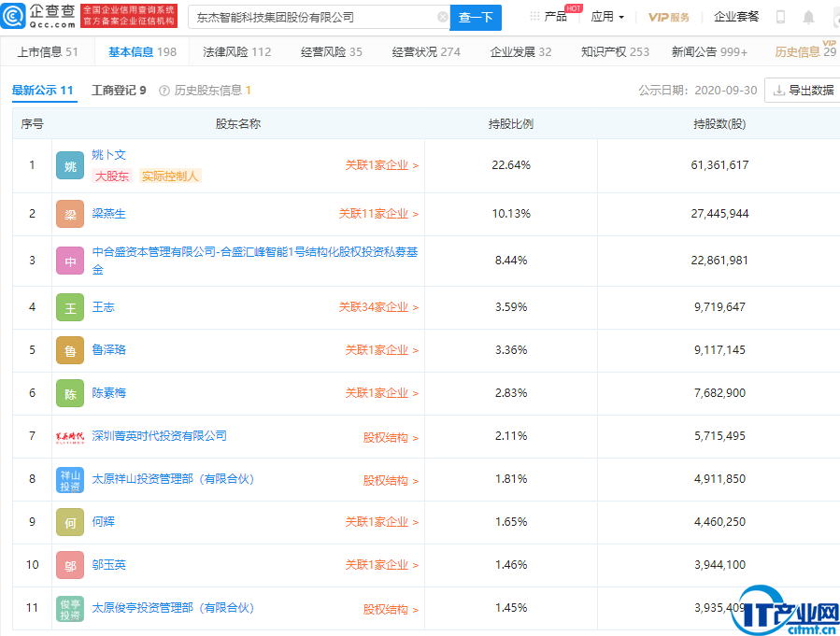Open 中合盛资本管理有限公司 fund link

254,261
